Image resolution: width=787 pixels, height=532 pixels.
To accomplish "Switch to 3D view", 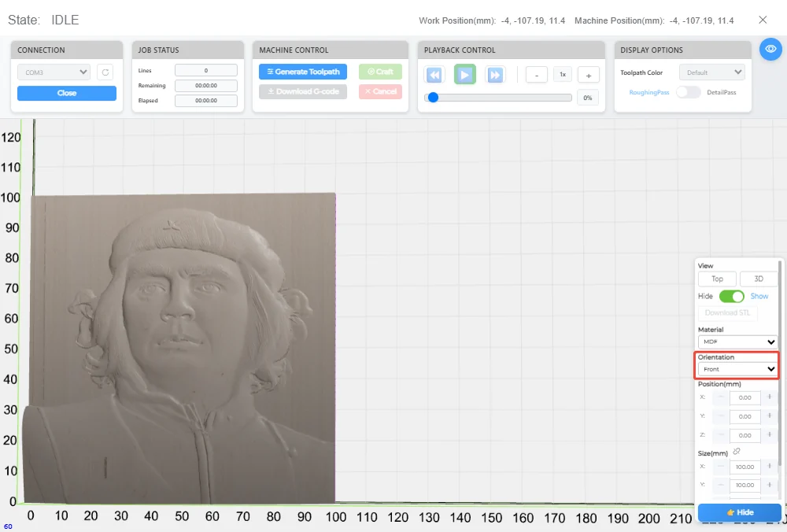I will [759, 279].
